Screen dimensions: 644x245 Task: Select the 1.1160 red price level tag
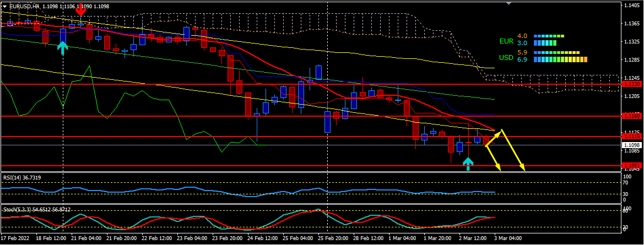pos(631,116)
